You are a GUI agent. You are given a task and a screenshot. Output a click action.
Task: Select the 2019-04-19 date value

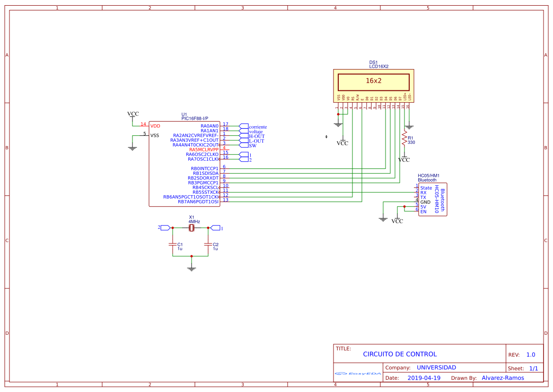[x=424, y=378]
